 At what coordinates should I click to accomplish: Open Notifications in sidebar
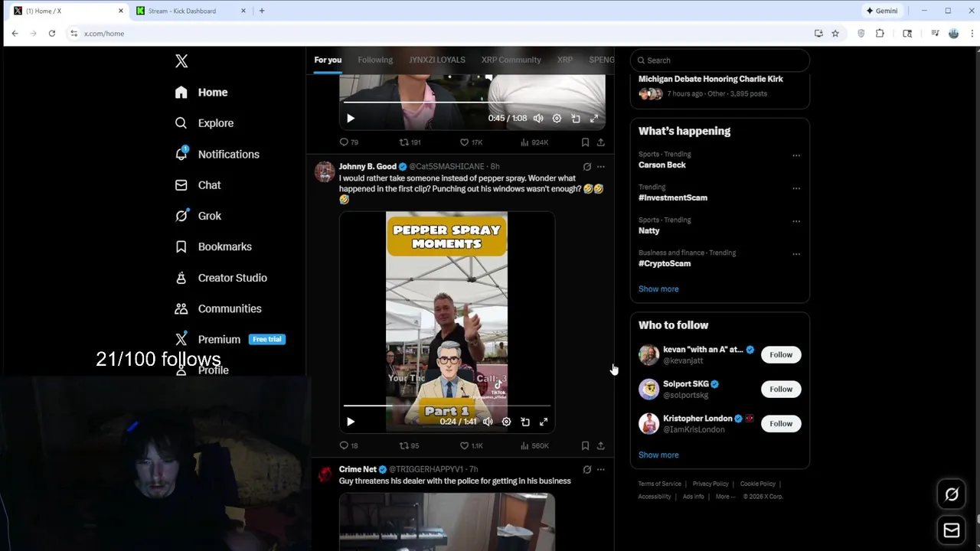[x=217, y=154]
